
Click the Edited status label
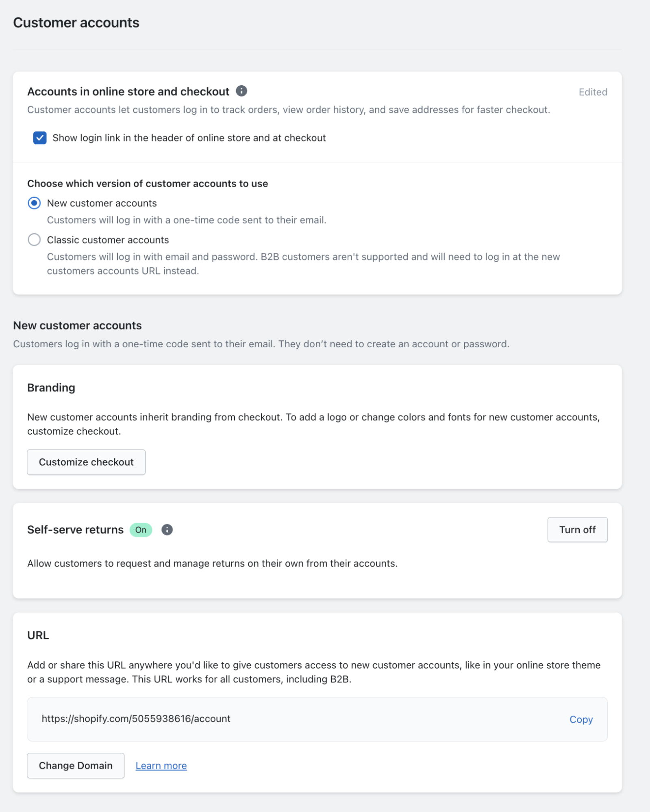(x=593, y=92)
